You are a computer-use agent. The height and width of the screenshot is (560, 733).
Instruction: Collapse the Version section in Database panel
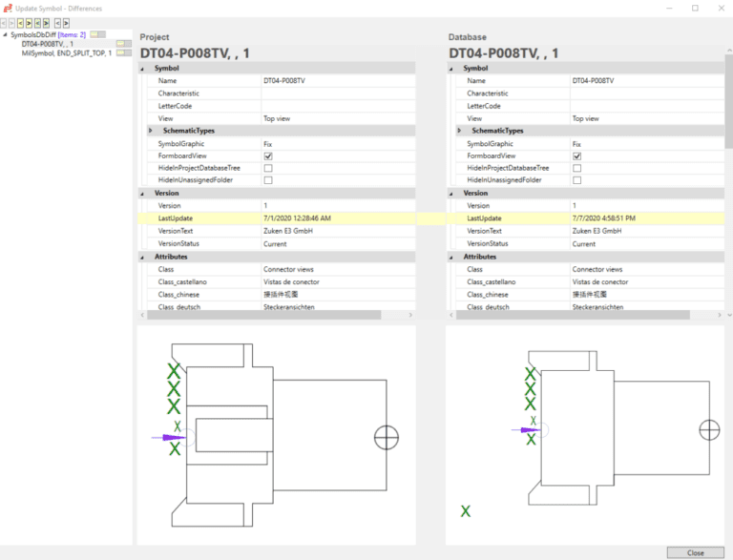click(453, 194)
